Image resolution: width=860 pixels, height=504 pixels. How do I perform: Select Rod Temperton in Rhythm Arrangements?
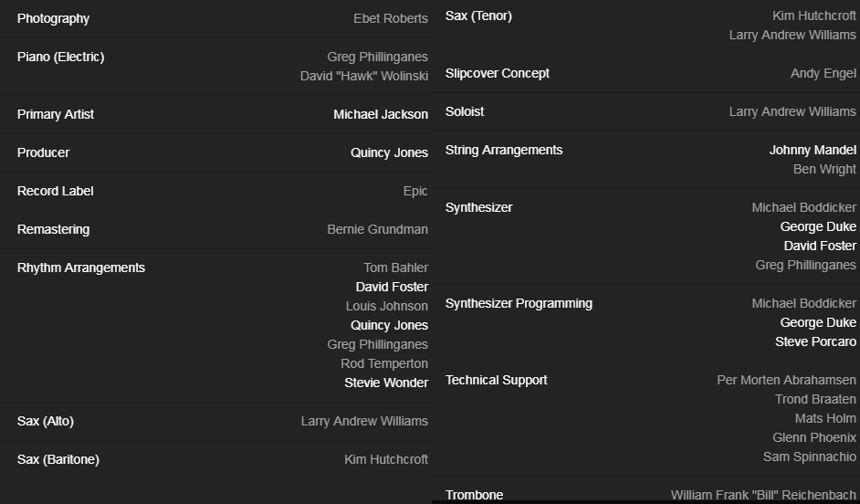click(383, 363)
